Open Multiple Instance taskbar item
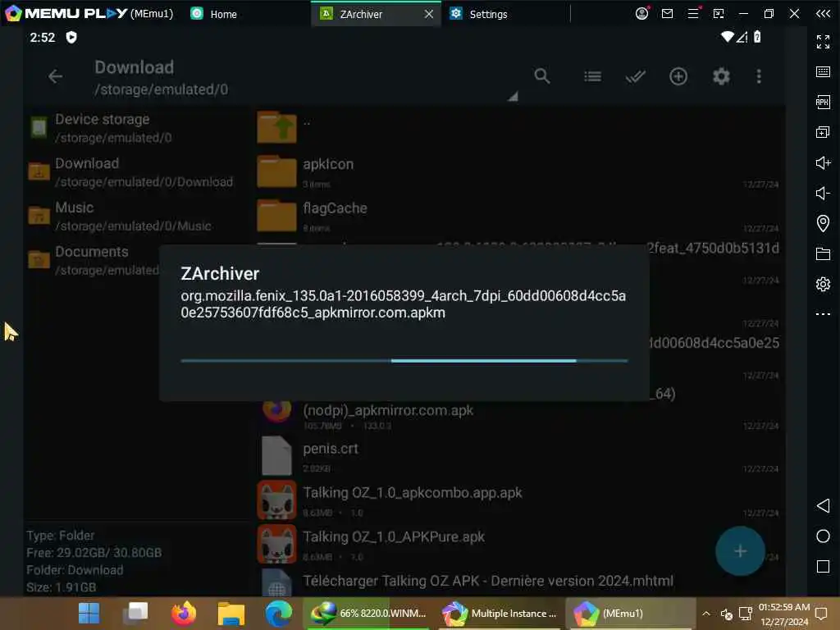The height and width of the screenshot is (630, 840). click(500, 614)
